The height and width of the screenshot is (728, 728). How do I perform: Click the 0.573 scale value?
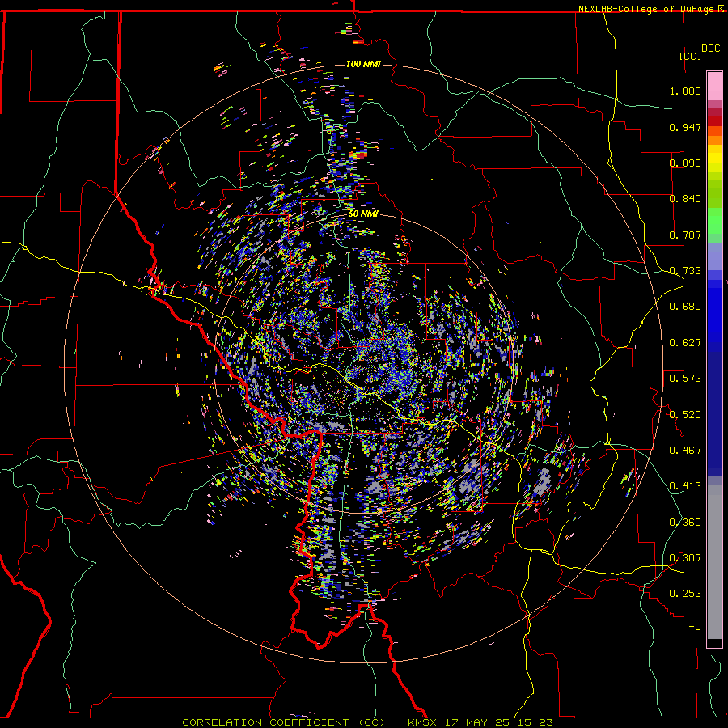pos(685,379)
